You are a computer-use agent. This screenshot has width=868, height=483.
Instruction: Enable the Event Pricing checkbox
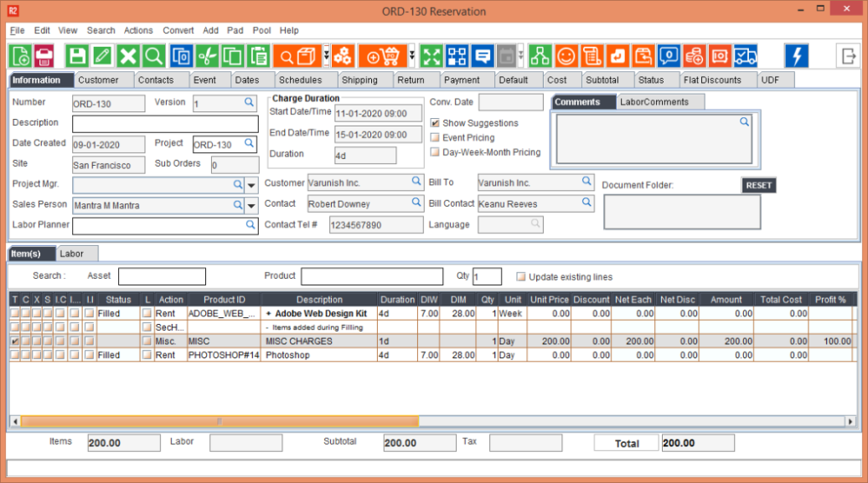[435, 137]
